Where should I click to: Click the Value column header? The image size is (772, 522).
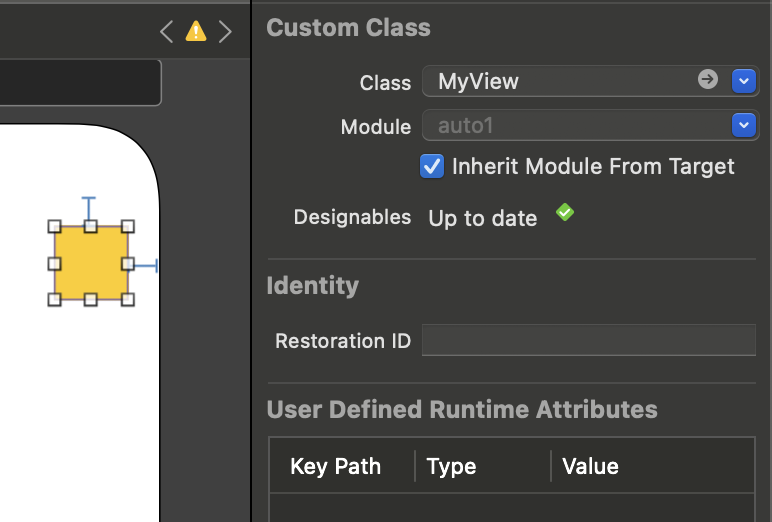(x=590, y=466)
